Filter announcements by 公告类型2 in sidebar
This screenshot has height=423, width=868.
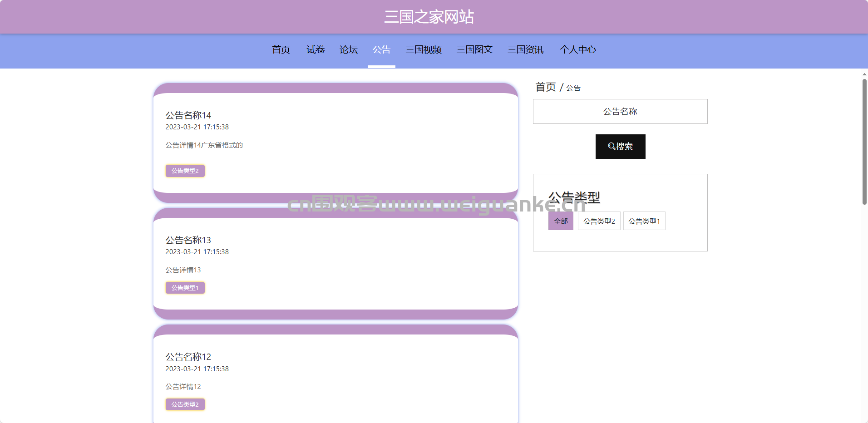tap(599, 221)
